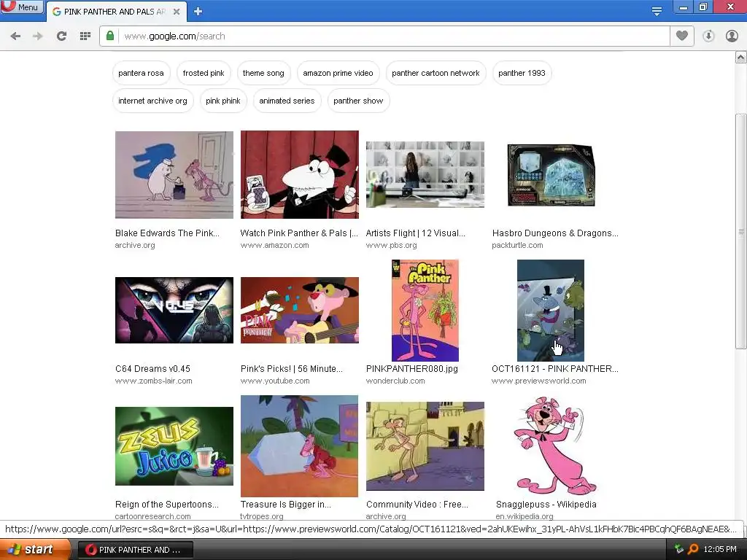
Task: Select the 'panther show' chip
Action: tap(358, 101)
